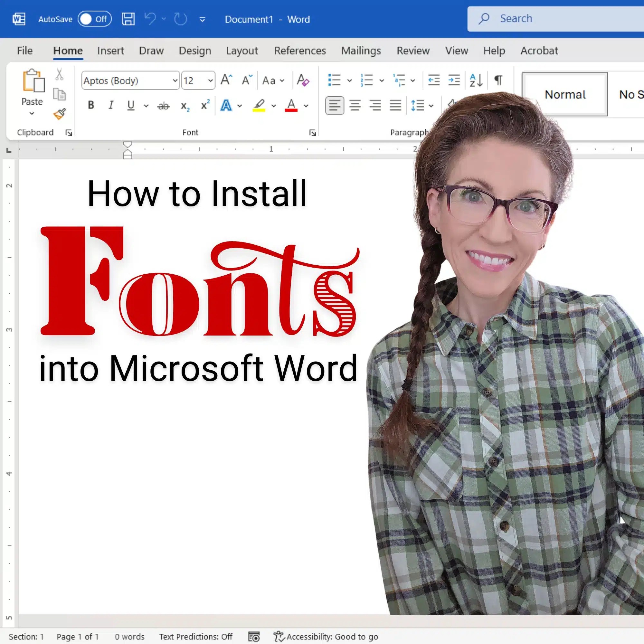Show paragraph marks with the pilcrow
The width and height of the screenshot is (644, 644).
(x=498, y=80)
